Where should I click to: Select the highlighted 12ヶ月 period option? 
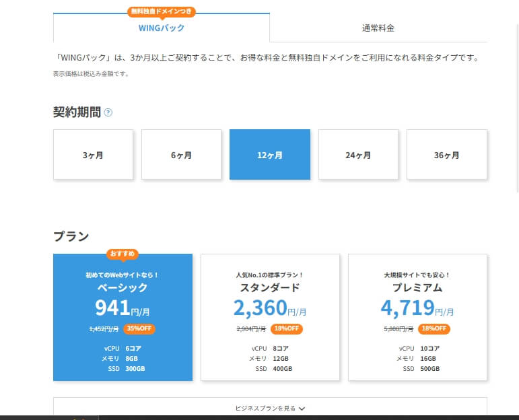pyautogui.click(x=269, y=155)
